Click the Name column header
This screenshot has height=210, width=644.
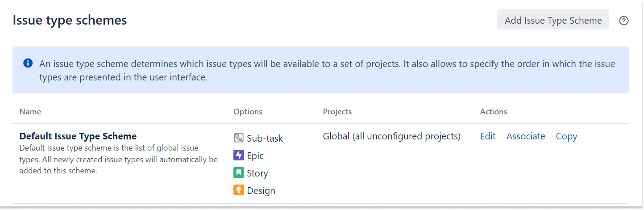[30, 112]
